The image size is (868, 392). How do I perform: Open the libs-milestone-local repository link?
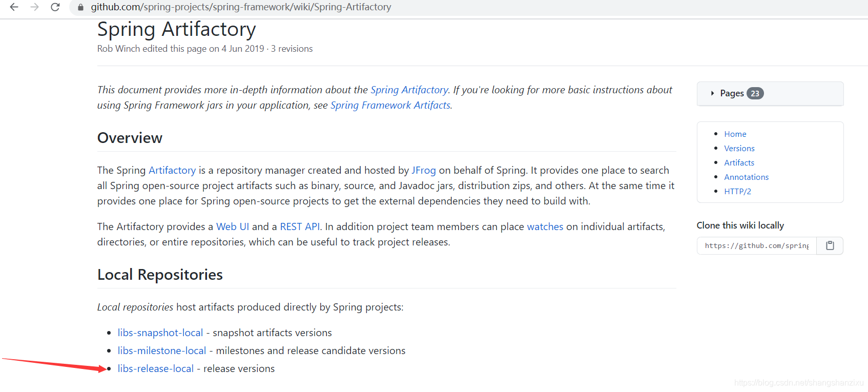162,350
